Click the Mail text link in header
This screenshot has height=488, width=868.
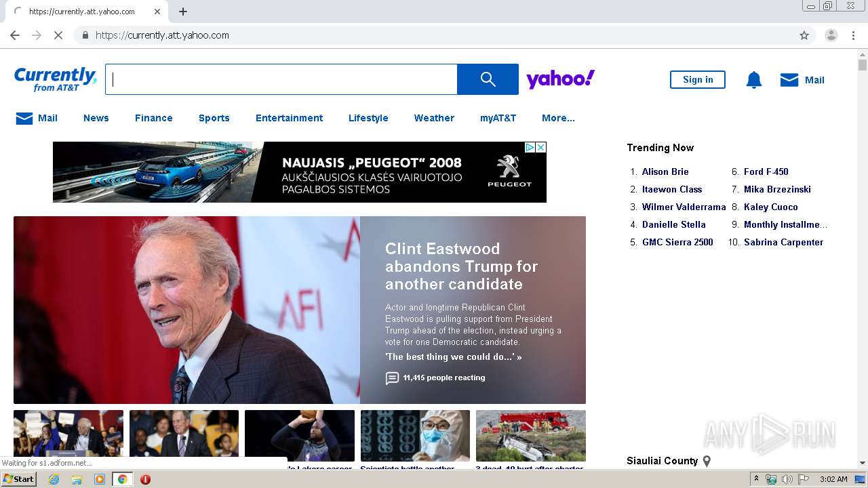(x=814, y=80)
